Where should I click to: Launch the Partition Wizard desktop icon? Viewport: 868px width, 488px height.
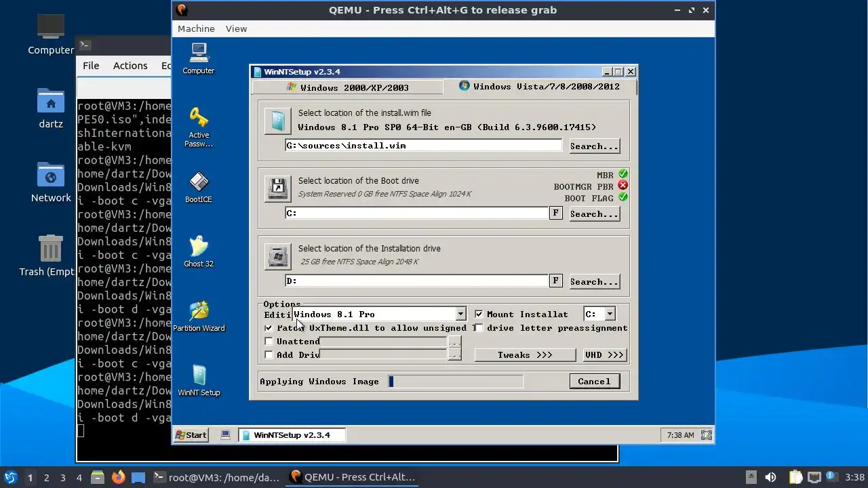point(199,316)
